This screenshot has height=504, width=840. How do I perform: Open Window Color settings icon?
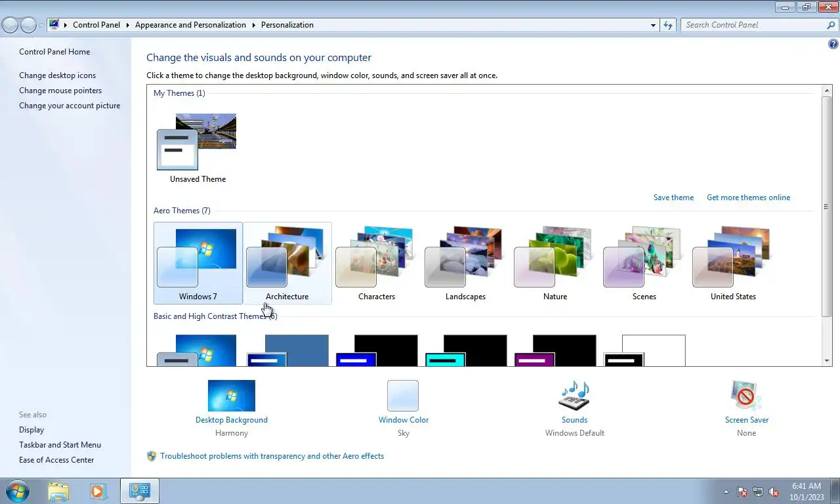click(403, 396)
